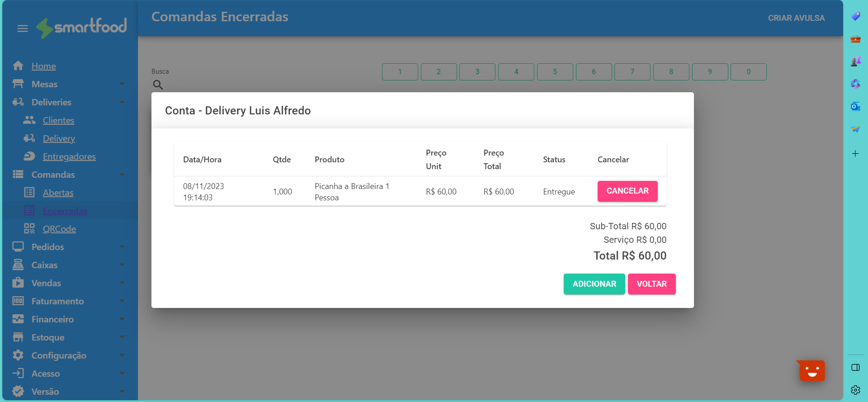
Task: Click the ADICIONAR button
Action: 594,284
